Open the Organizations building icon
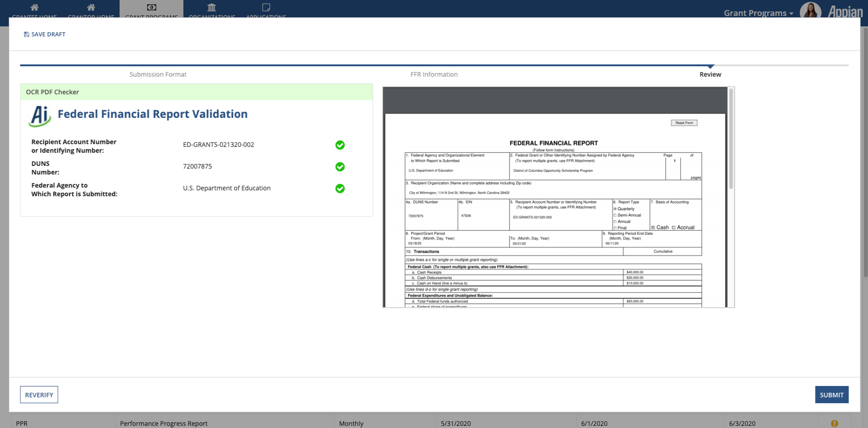The height and width of the screenshot is (428, 868). [x=212, y=7]
